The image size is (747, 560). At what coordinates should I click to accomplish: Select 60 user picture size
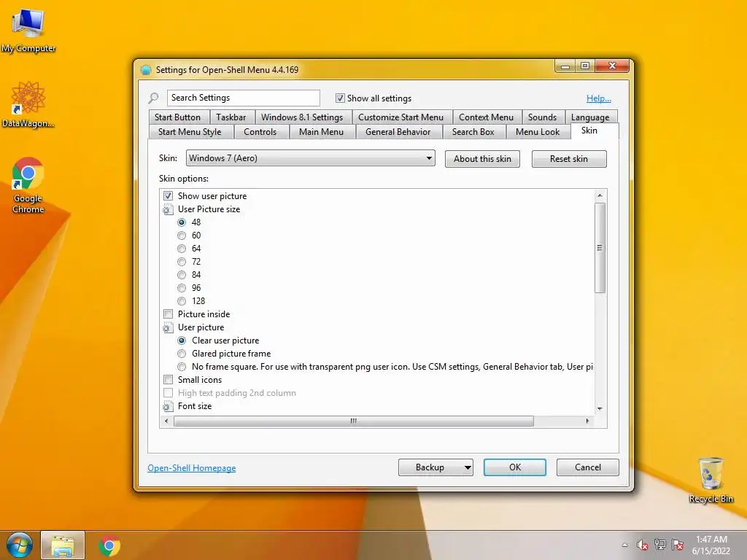click(182, 236)
